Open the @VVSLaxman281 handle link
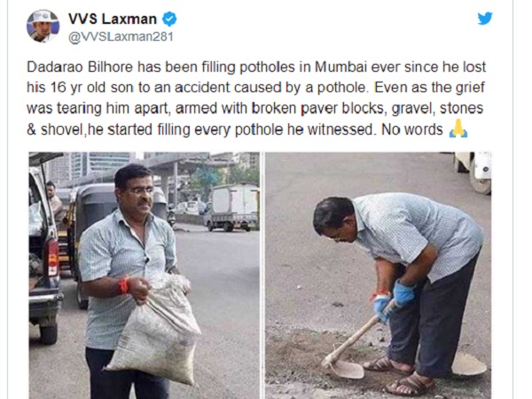This screenshot has height=399, width=532. point(121,36)
